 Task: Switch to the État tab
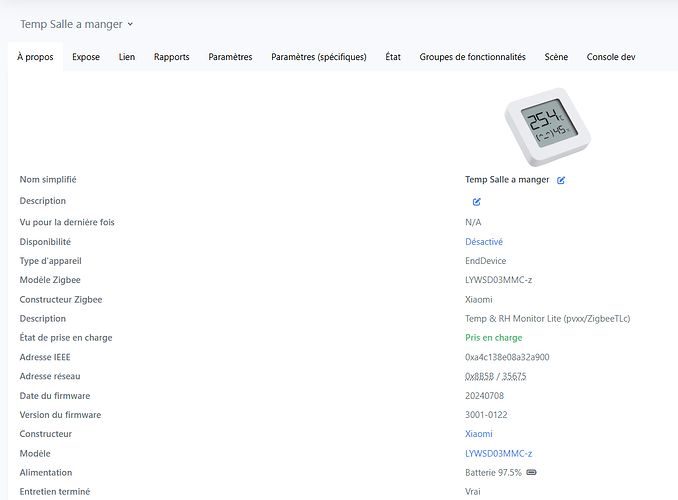coord(393,57)
